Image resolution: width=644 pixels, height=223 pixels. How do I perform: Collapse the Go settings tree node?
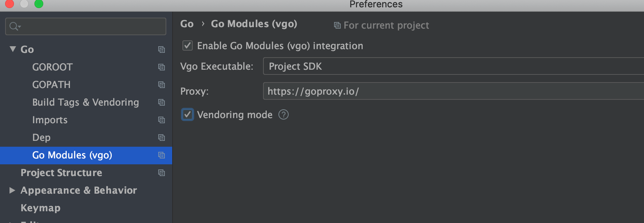point(13,49)
